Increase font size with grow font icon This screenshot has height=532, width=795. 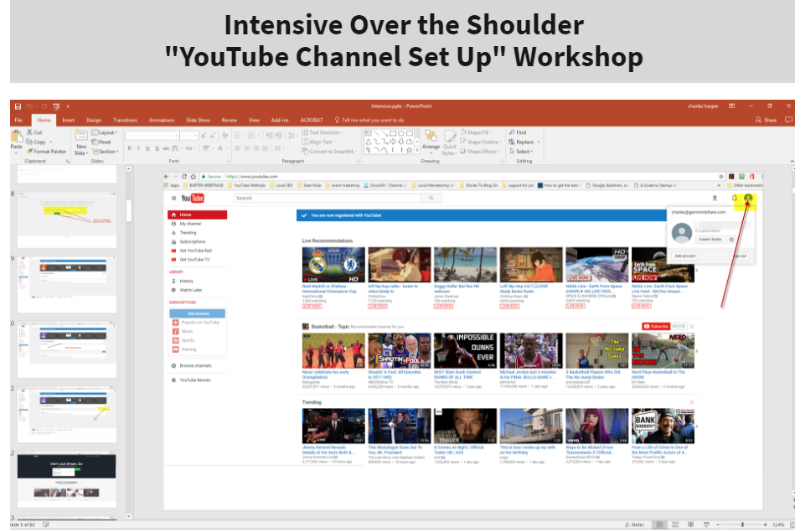(x=204, y=136)
